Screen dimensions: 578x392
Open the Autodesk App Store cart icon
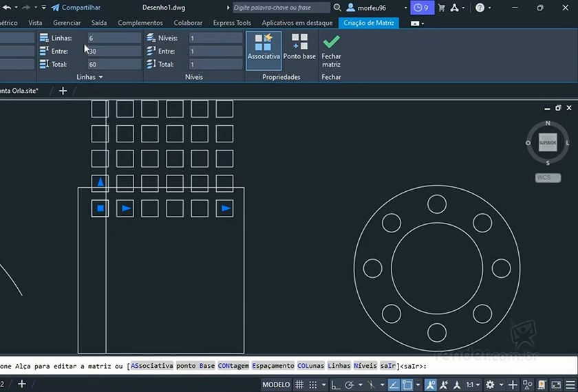click(442, 8)
